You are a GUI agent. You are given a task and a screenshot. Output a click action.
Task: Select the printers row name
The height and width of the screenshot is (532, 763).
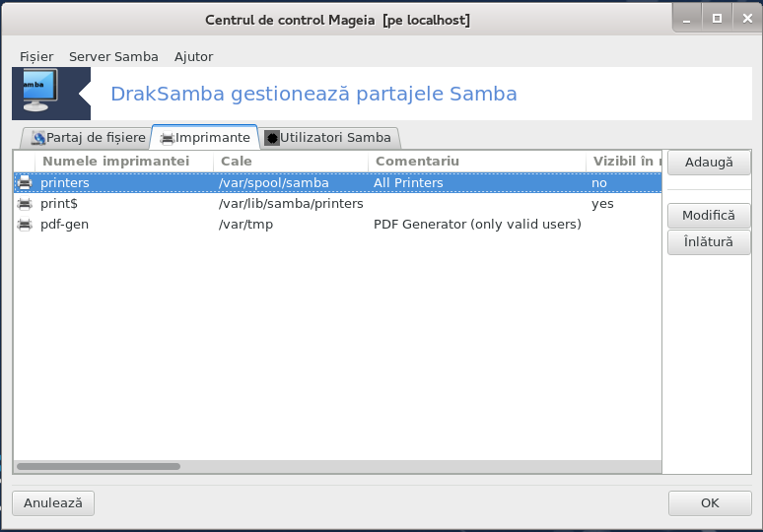click(65, 183)
